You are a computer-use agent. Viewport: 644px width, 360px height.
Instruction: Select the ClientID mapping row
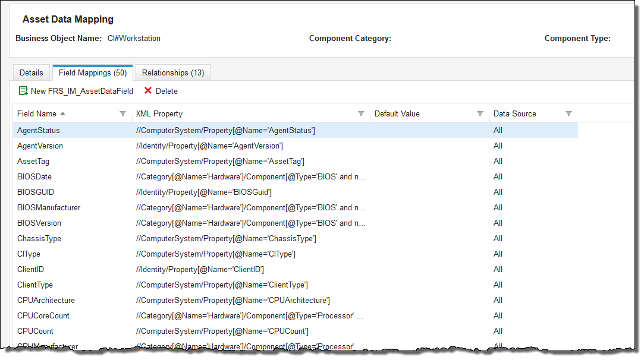click(x=30, y=269)
